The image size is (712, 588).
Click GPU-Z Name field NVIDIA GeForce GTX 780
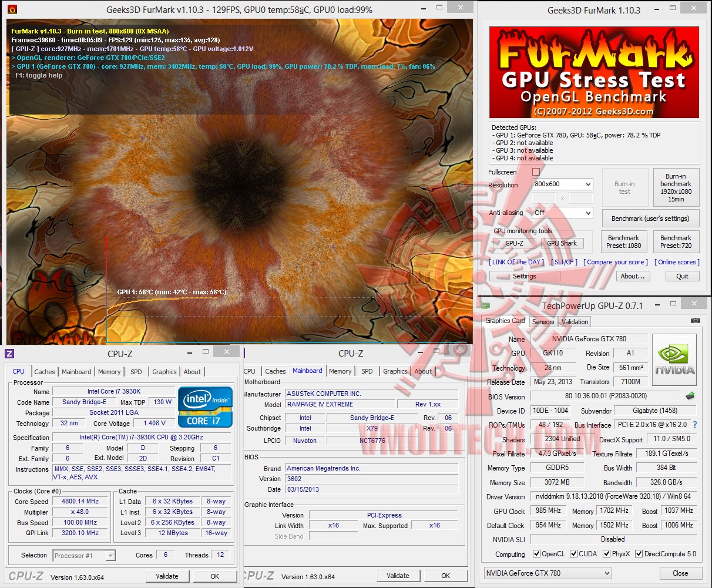(589, 339)
